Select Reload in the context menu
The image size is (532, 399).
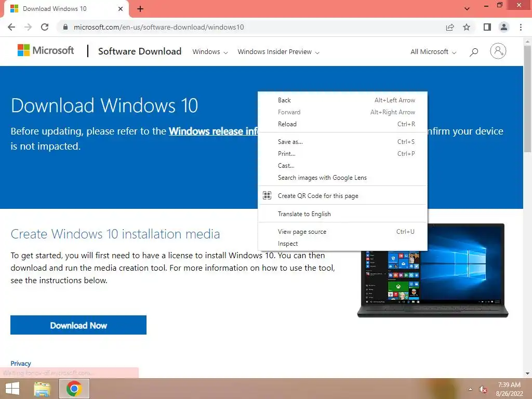(x=343, y=124)
